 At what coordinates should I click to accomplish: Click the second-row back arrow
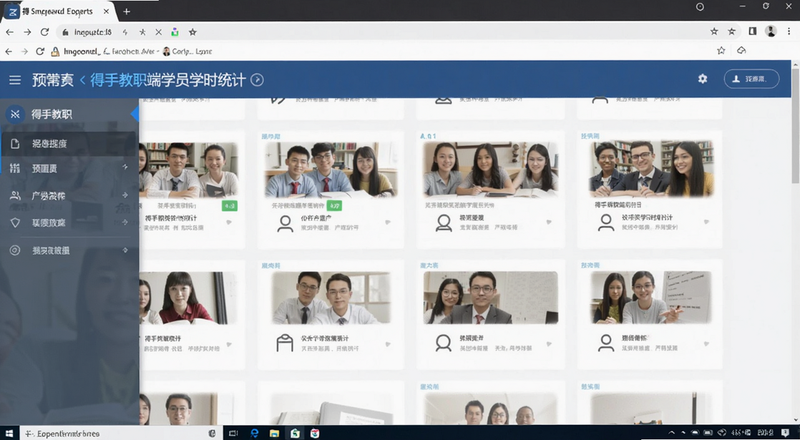9,52
